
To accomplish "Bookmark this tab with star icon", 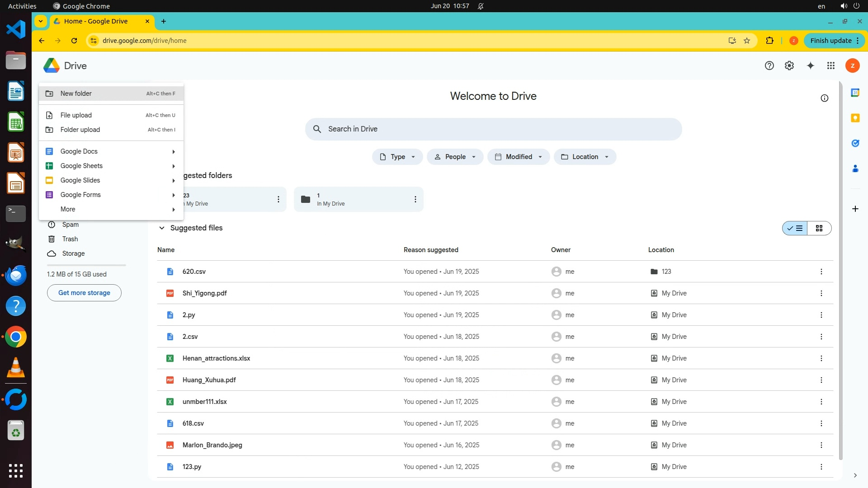I will [x=747, y=41].
